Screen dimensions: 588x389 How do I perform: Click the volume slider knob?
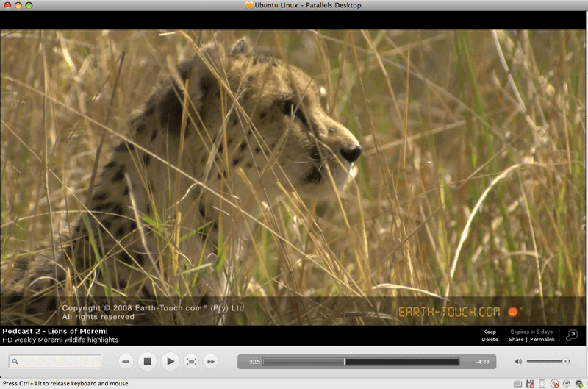point(565,361)
